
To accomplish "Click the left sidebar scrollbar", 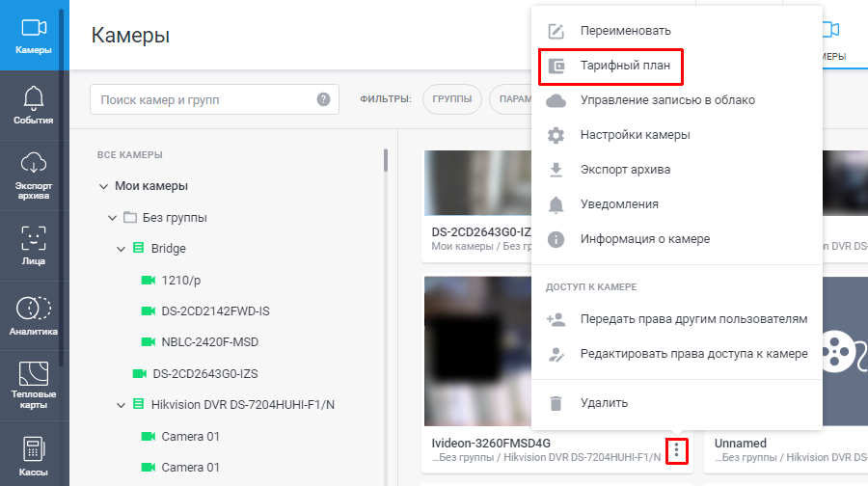I will [x=62, y=187].
